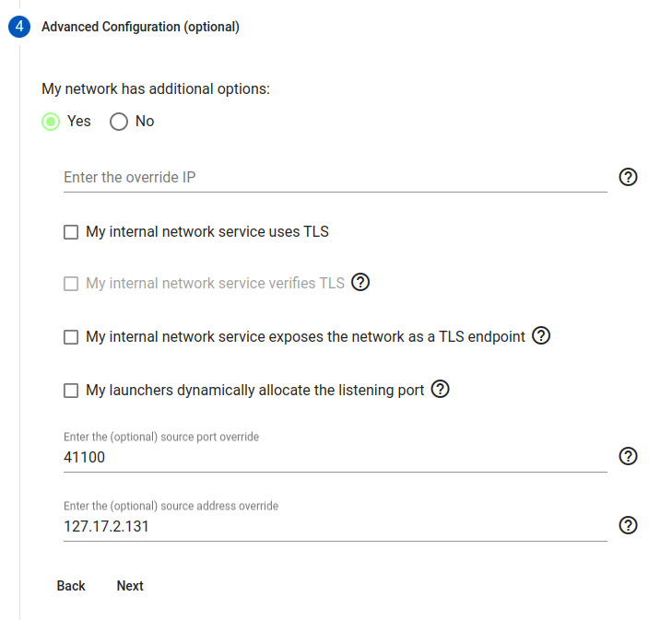Select the 'Yes' radio option
Viewport: 672px width, 620px height.
point(53,122)
